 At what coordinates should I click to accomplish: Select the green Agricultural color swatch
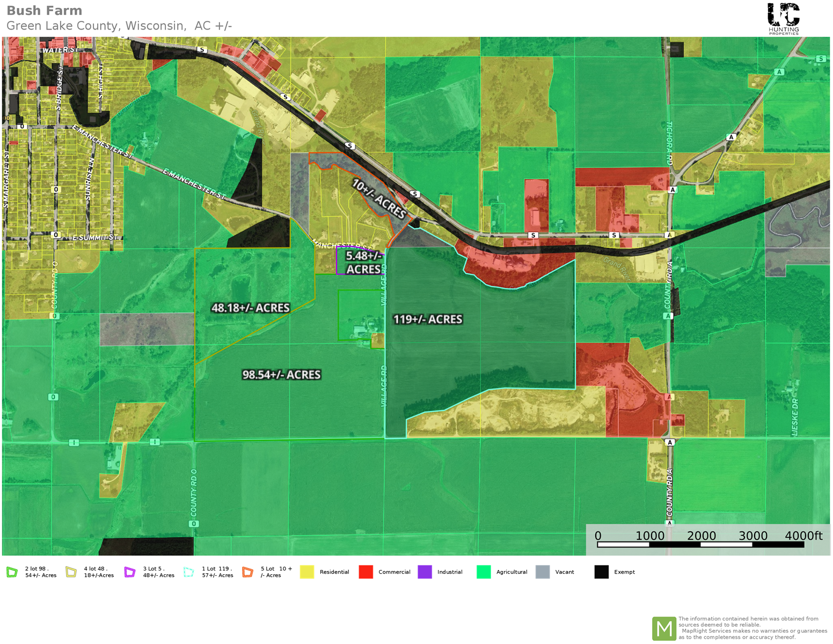tap(484, 572)
